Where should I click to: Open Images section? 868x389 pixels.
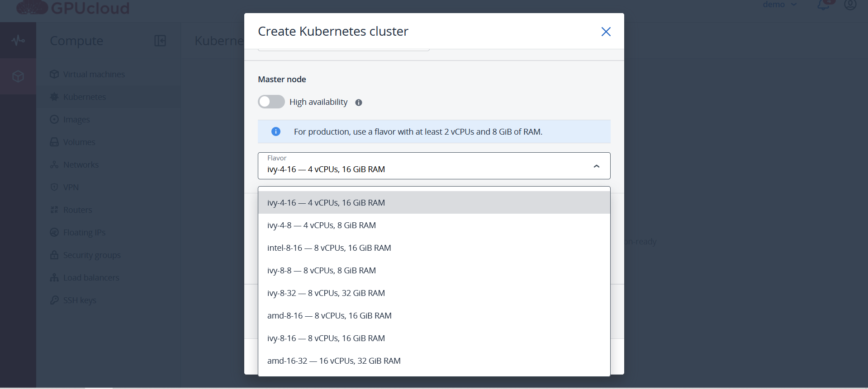click(x=76, y=119)
